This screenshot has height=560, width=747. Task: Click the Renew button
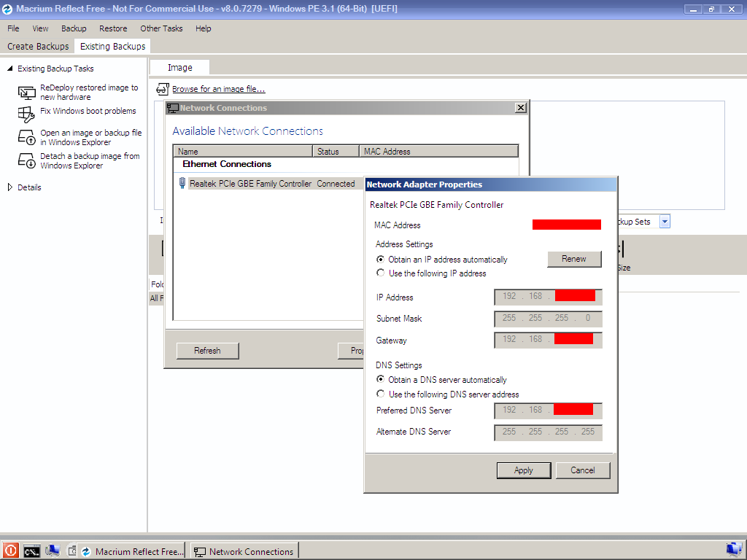[x=574, y=259]
